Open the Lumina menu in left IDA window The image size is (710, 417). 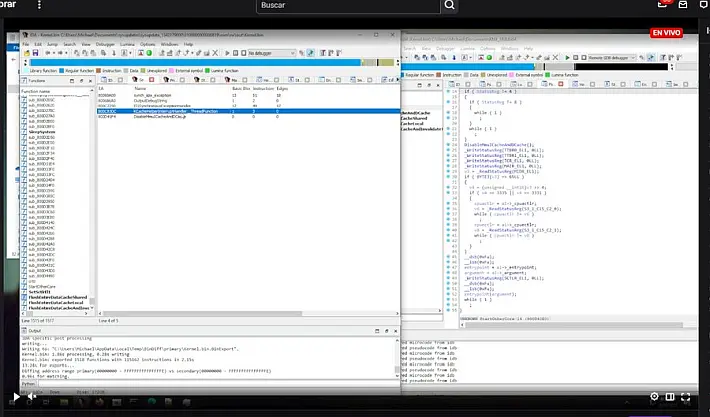tap(127, 44)
